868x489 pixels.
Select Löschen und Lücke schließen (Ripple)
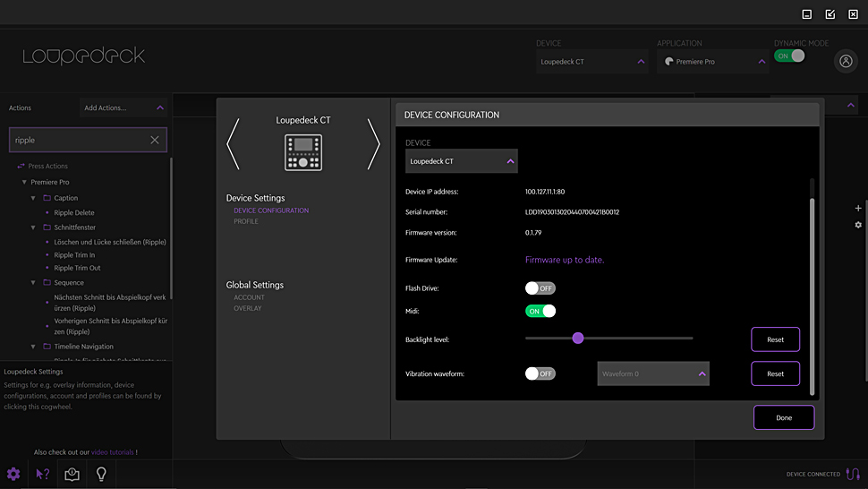pos(110,242)
